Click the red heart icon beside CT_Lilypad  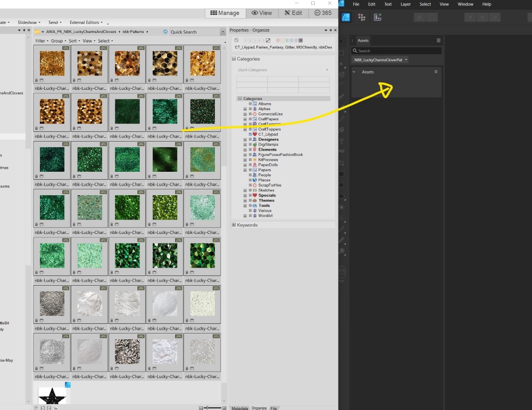[255, 135]
